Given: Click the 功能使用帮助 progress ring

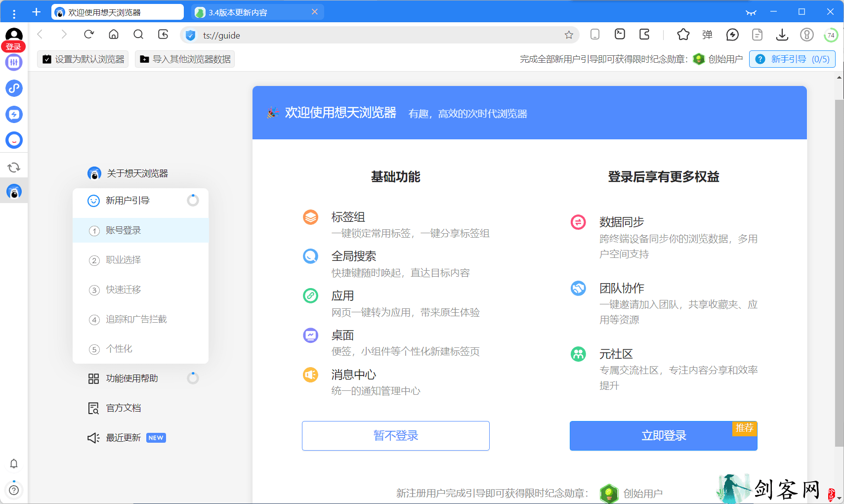Looking at the screenshot, I should 193,378.
